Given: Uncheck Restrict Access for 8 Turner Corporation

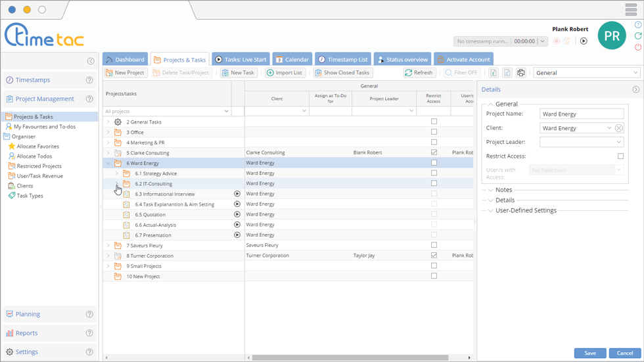Looking at the screenshot, I should pyautogui.click(x=434, y=256).
